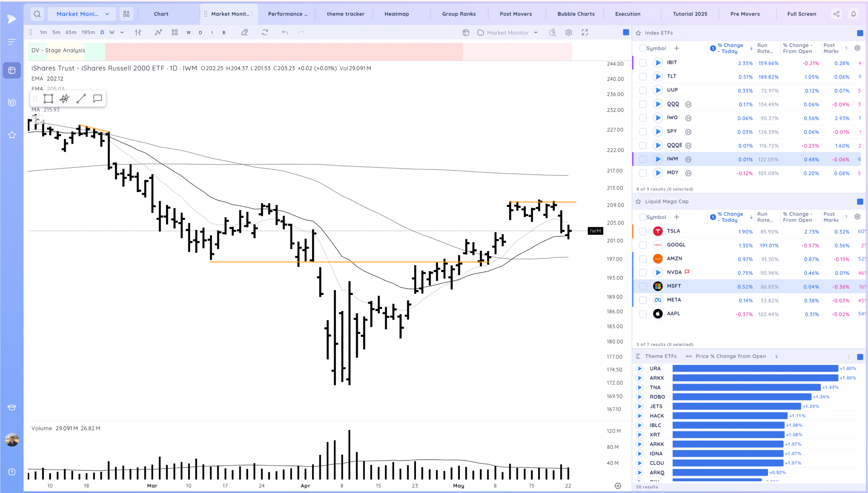Click the user profile avatar

[12, 440]
